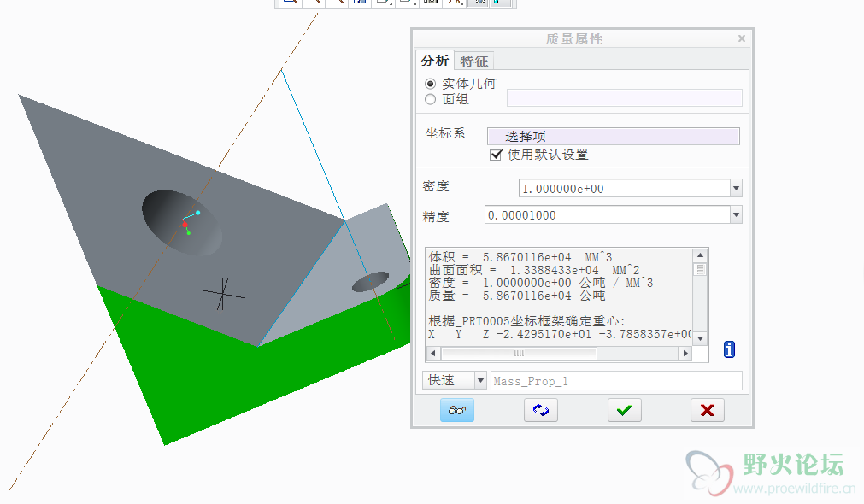
Task: Click the small hole on the light gray face
Action: [370, 281]
